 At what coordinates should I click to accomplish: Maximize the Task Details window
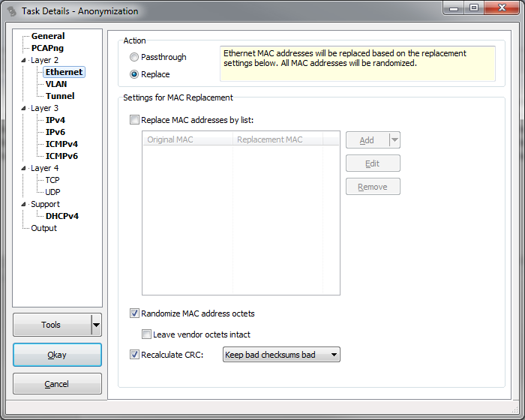click(474, 8)
